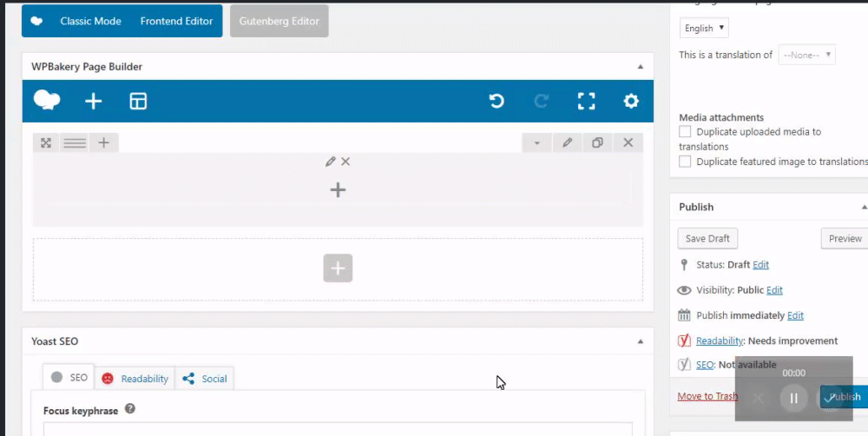868x436 pixels.
Task: Edit this row with the pencil icon
Action: [x=567, y=143]
